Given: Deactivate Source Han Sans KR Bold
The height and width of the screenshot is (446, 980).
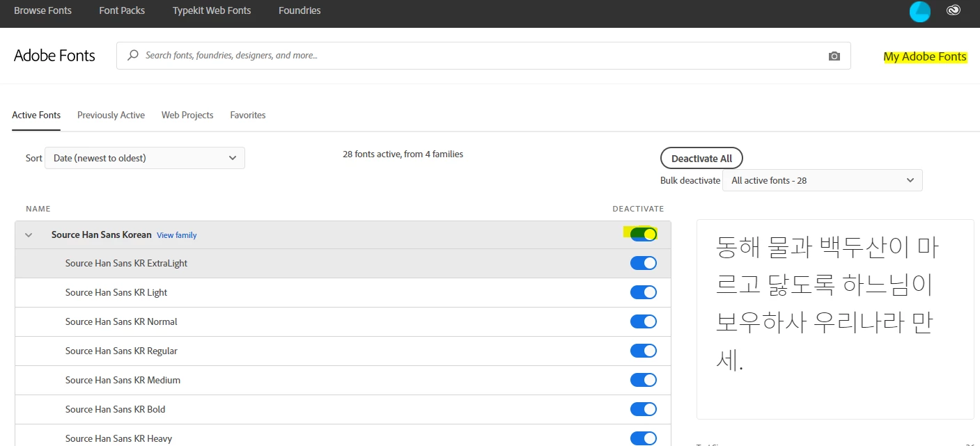Looking at the screenshot, I should click(x=644, y=409).
